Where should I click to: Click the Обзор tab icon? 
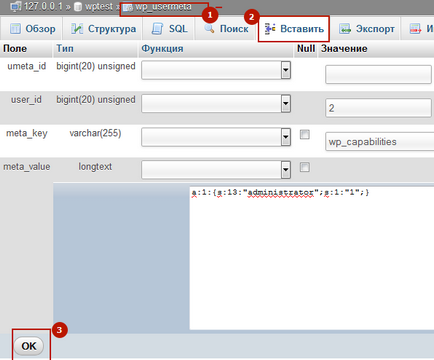pyautogui.click(x=15, y=29)
